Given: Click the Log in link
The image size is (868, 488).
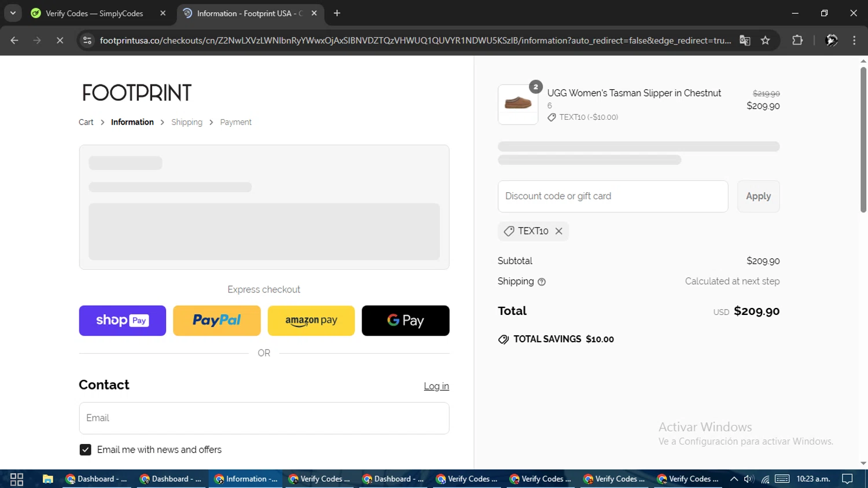Looking at the screenshot, I should tap(436, 386).
